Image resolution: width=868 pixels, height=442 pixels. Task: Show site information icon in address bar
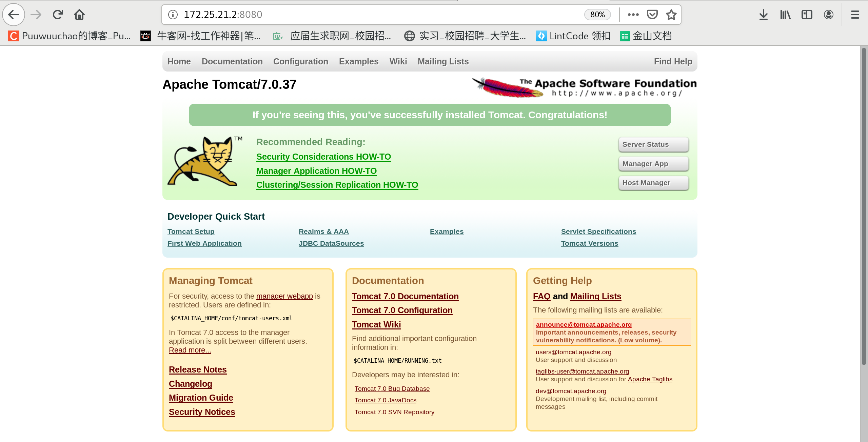173,15
